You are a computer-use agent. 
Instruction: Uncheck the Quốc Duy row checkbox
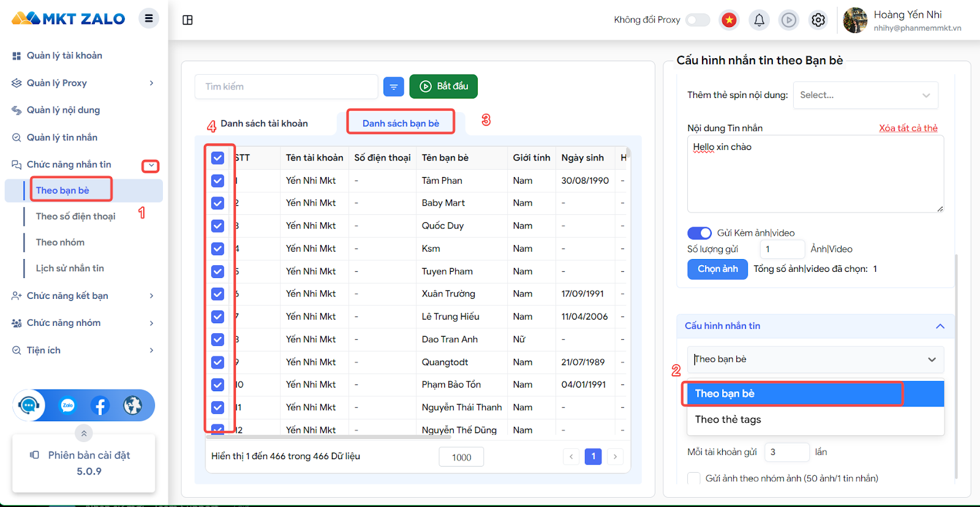(x=217, y=226)
